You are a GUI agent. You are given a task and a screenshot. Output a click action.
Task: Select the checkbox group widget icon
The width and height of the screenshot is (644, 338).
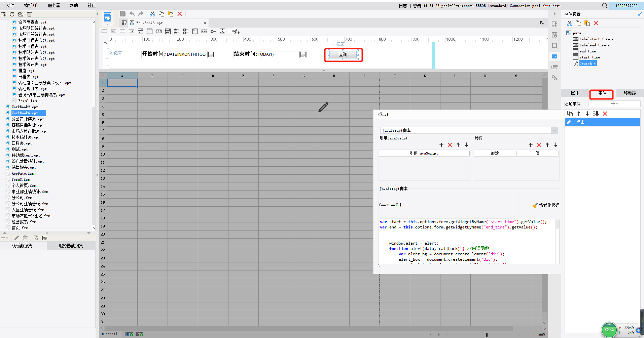186,31
